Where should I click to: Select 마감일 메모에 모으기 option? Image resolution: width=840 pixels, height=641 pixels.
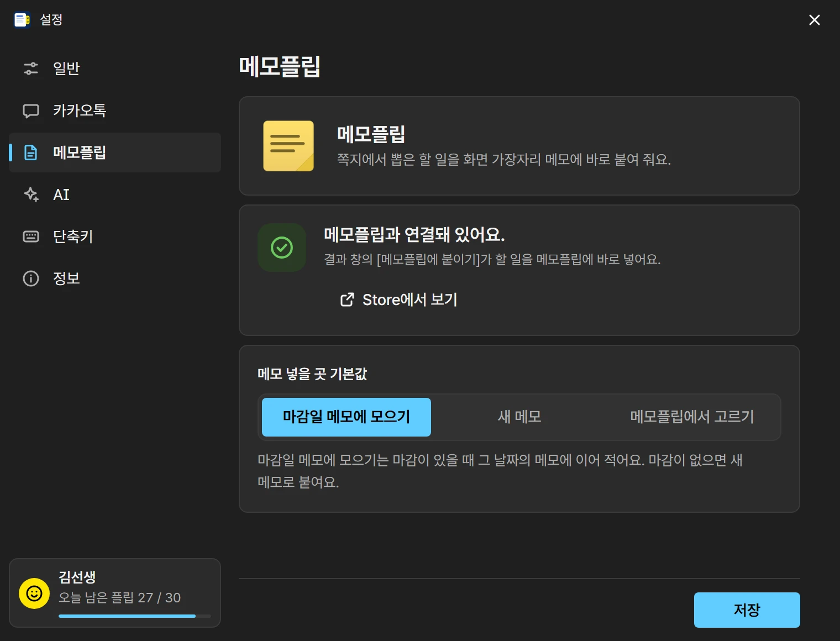347,417
